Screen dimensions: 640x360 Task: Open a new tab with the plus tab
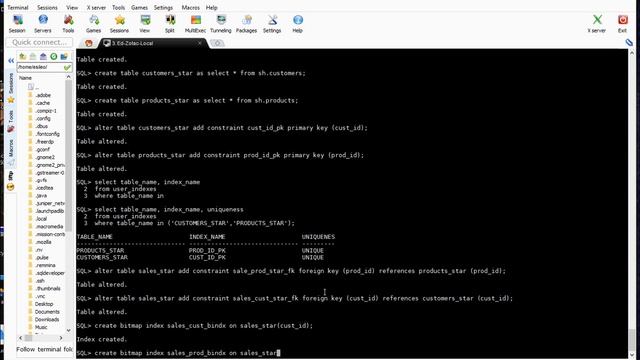[218, 43]
